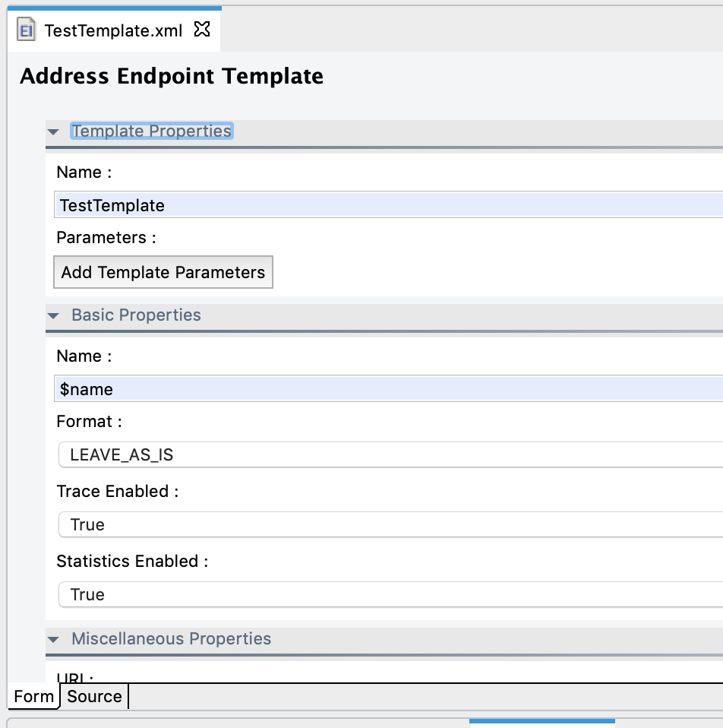Collapse the Basic Properties section arrow
Viewport: 723px width, 728px height.
point(53,315)
